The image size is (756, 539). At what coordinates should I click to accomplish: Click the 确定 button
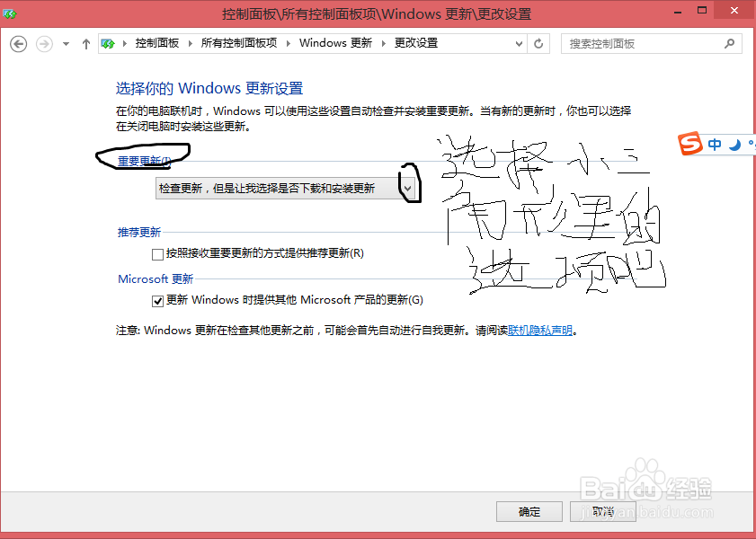click(x=529, y=511)
